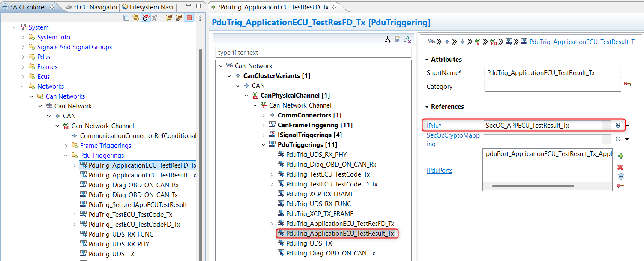Toggle alphabetical sort (a-z) icon
This screenshot has height=261, width=644.
coord(408,40)
